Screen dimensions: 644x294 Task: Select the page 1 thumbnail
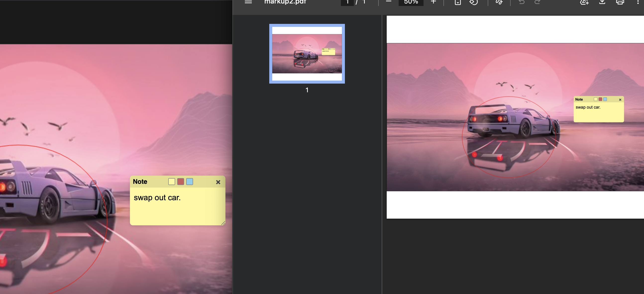(x=307, y=54)
